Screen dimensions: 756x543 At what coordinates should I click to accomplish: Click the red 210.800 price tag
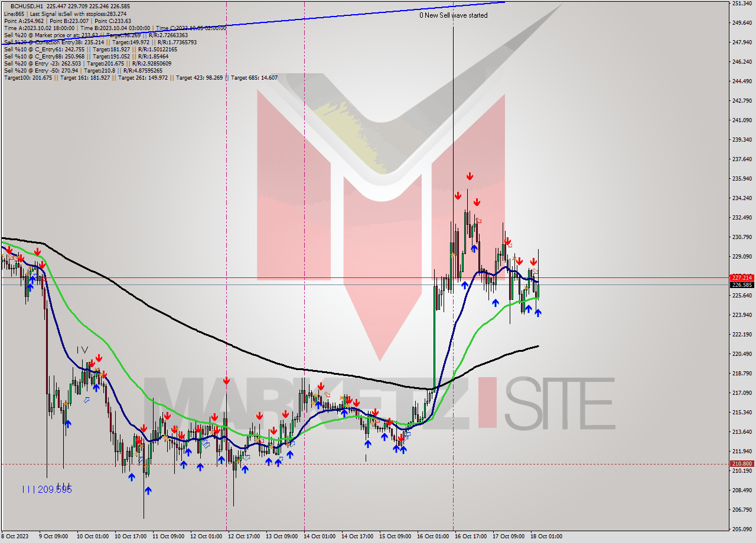pos(742,464)
